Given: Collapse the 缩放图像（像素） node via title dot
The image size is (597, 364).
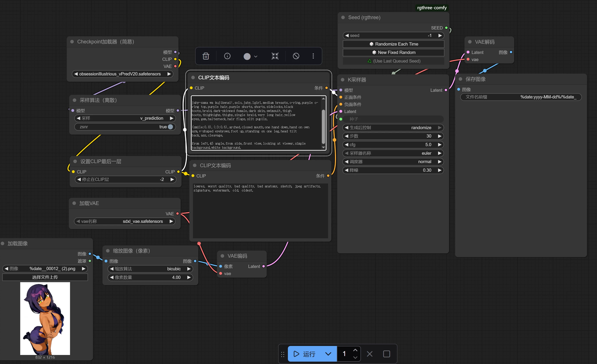Looking at the screenshot, I should click(108, 250).
